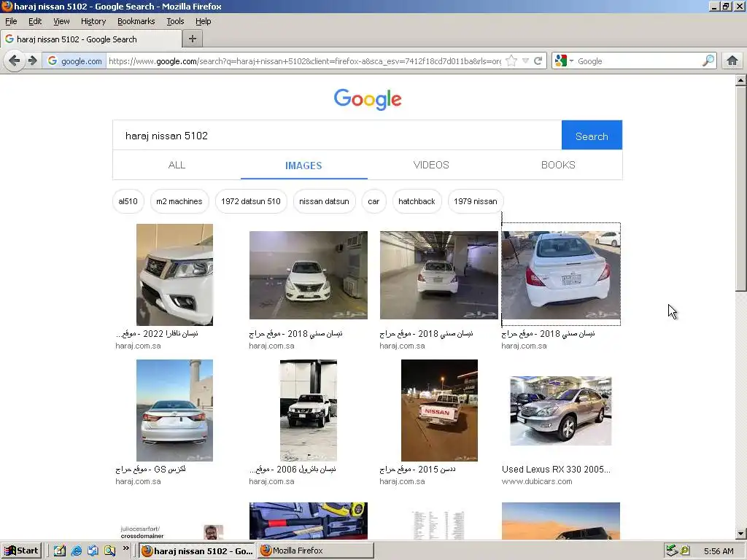747x560 pixels.
Task: Click the Google site identity icon in the address bar
Action: point(53,61)
